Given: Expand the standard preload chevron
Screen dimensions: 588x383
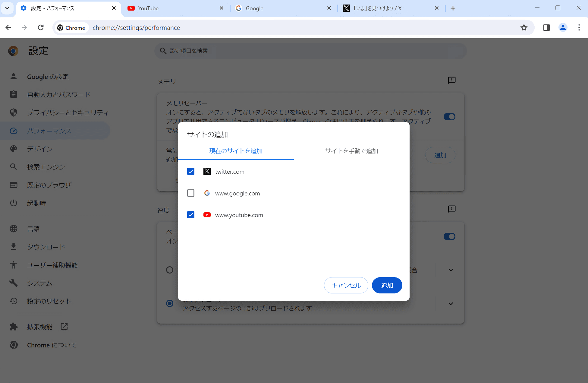Looking at the screenshot, I should point(451,304).
